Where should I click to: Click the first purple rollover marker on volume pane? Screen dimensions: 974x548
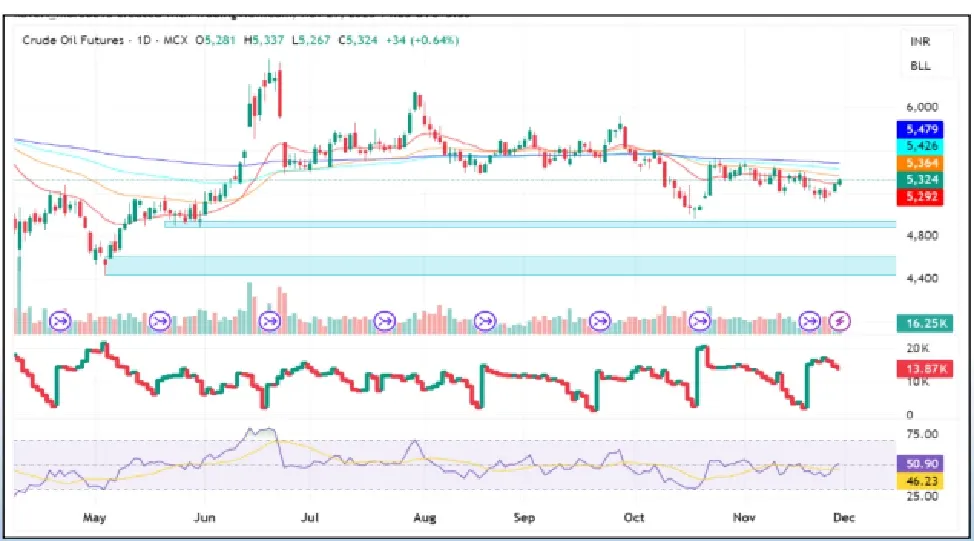59,321
